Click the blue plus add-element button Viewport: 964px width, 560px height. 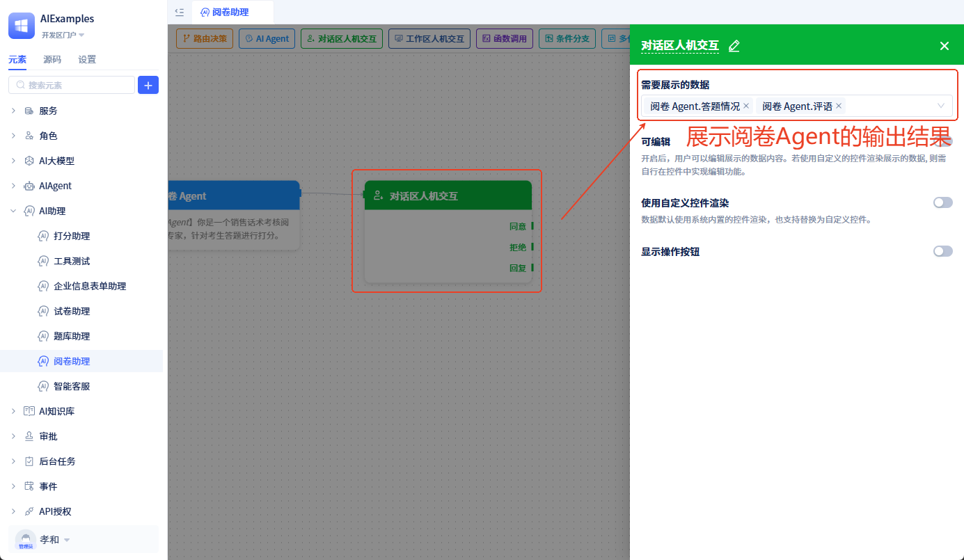tap(148, 85)
